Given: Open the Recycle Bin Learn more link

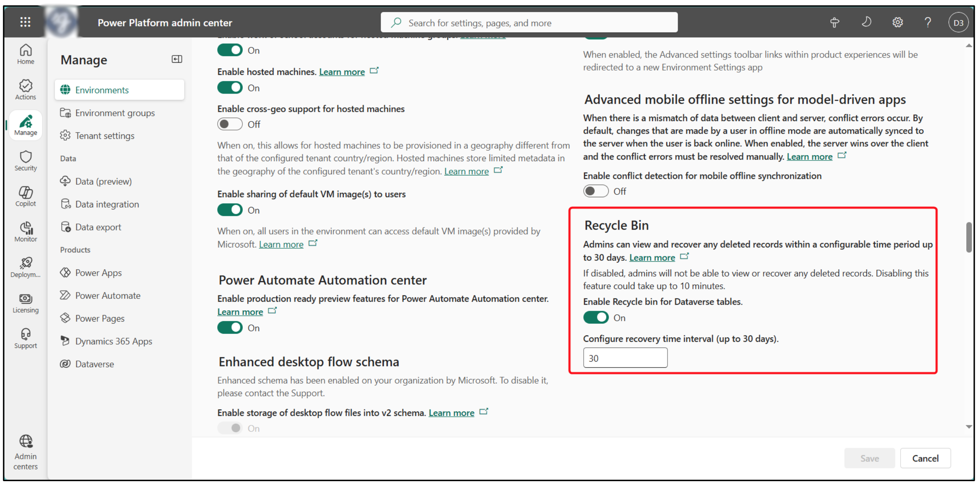Looking at the screenshot, I should pyautogui.click(x=652, y=258).
